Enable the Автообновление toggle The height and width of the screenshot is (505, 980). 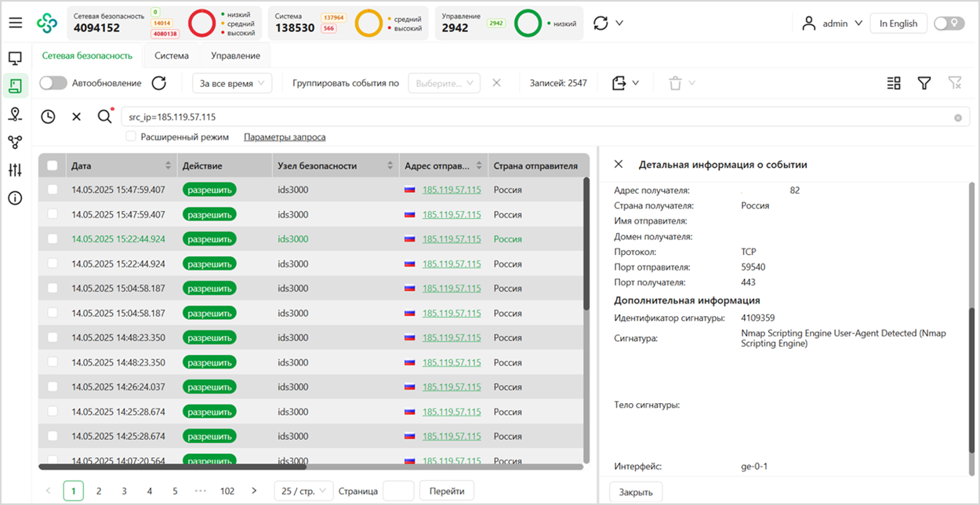click(53, 82)
